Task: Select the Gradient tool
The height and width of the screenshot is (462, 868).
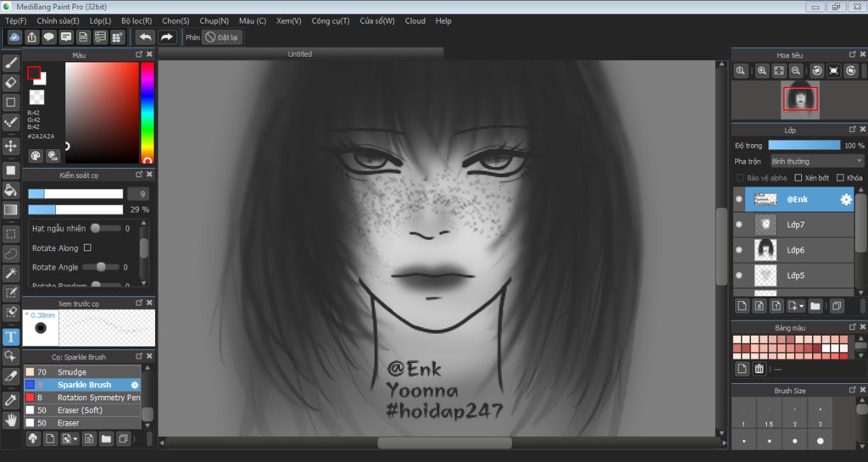Action: [x=10, y=209]
